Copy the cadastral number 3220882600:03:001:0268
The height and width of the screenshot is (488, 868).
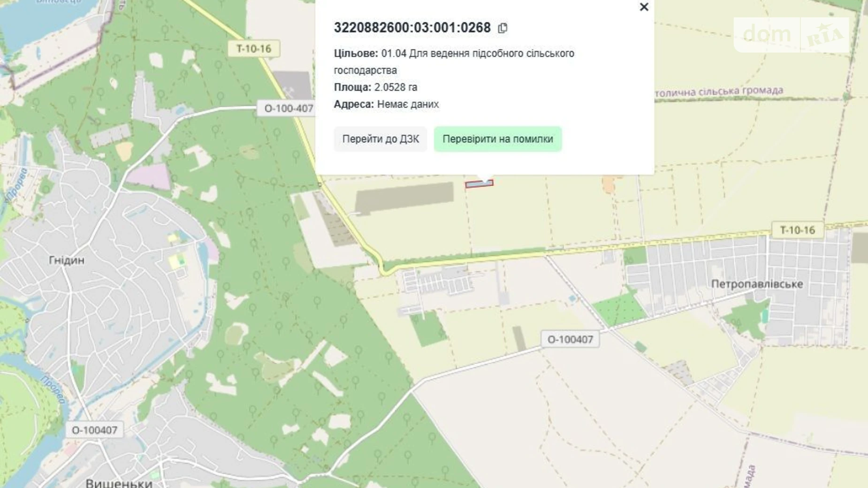503,28
